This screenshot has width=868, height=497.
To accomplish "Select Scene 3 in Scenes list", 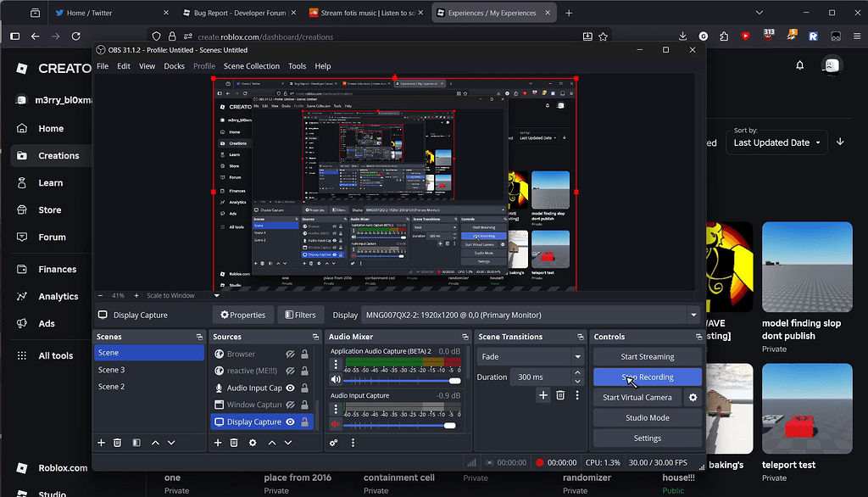I will (149, 370).
